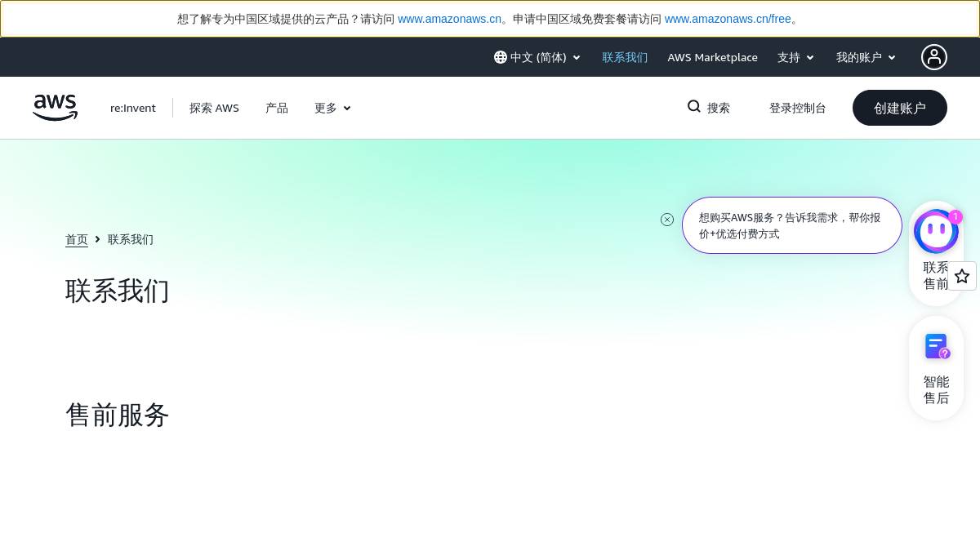Viewport: 980px width, 551px height.
Task: Close the chat prompt bubble
Action: point(667,220)
